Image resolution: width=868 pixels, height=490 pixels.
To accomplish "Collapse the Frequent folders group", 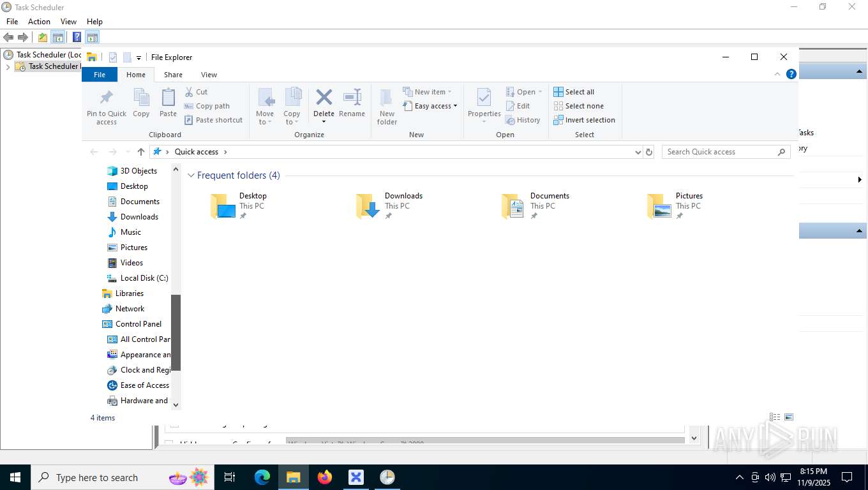I will pos(191,175).
